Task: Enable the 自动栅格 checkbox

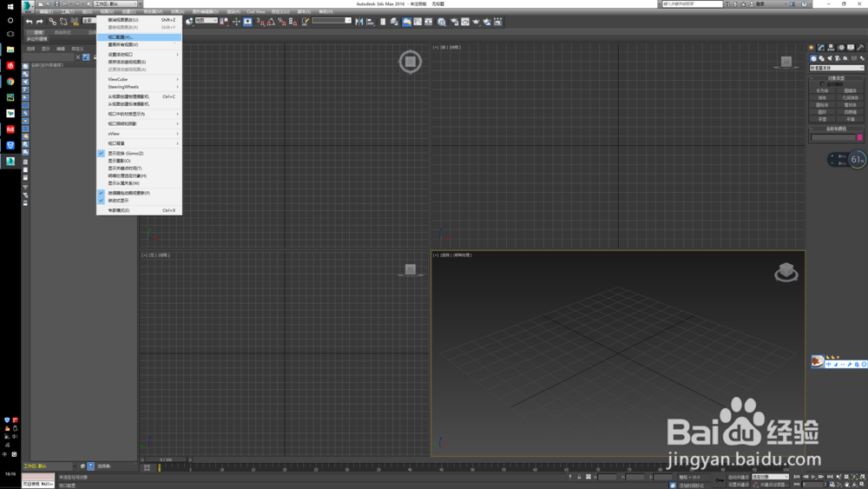Action: point(823,84)
